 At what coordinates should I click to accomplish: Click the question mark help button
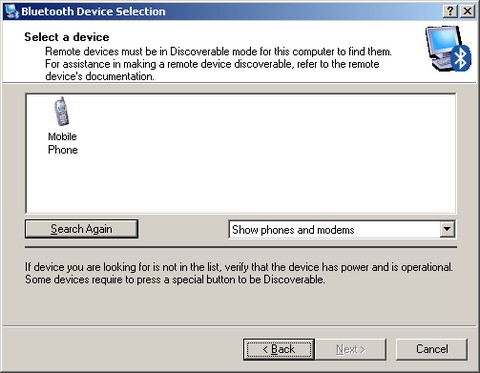[x=450, y=11]
